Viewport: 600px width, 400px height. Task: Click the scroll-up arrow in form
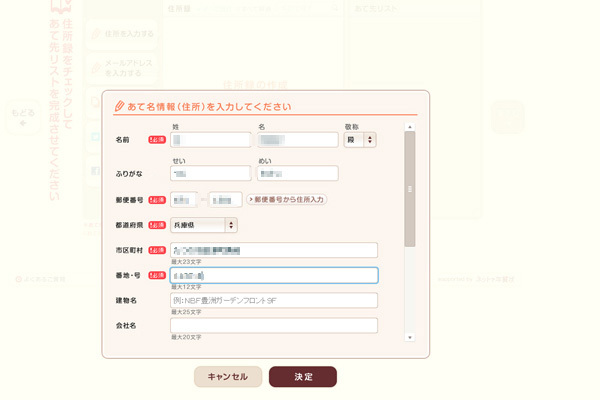pyautogui.click(x=409, y=127)
